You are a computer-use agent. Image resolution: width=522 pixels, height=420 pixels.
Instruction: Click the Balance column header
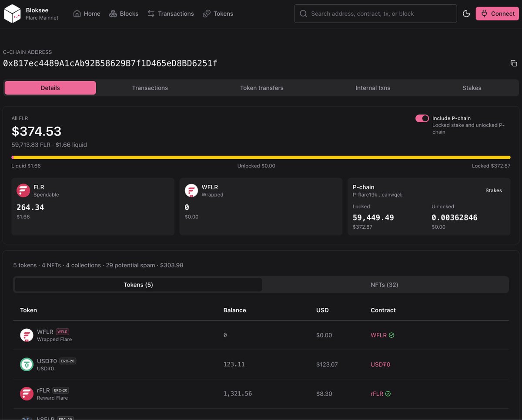pos(235,310)
